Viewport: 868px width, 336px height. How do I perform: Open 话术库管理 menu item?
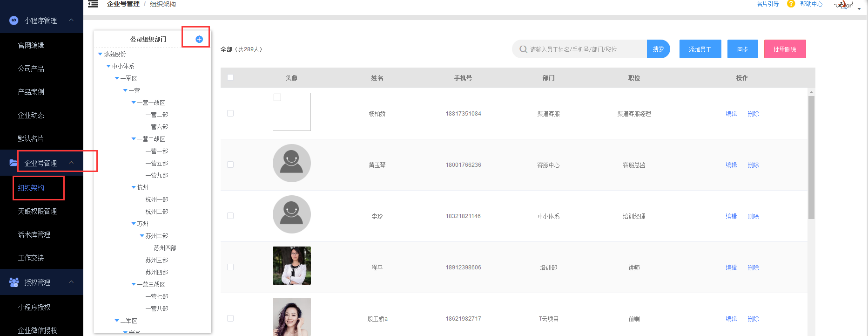[x=34, y=234]
